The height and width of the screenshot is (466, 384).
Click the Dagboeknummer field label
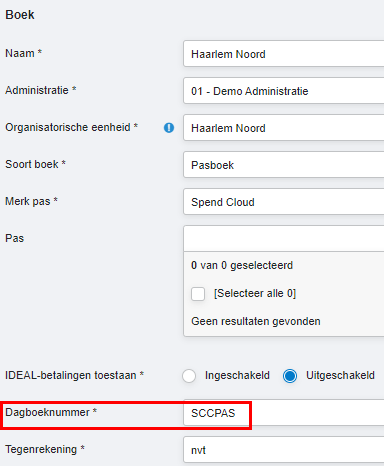click(x=51, y=412)
